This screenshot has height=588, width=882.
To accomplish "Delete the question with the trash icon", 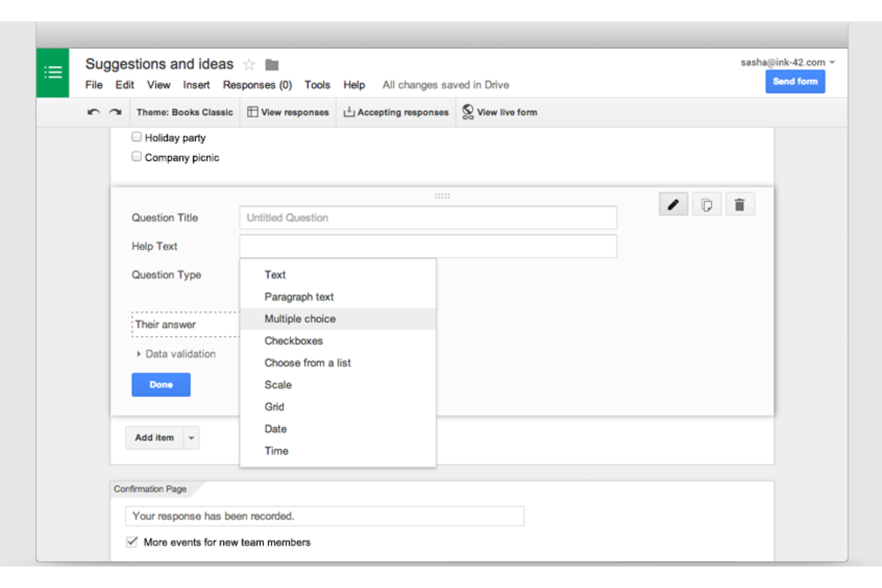I will click(740, 204).
